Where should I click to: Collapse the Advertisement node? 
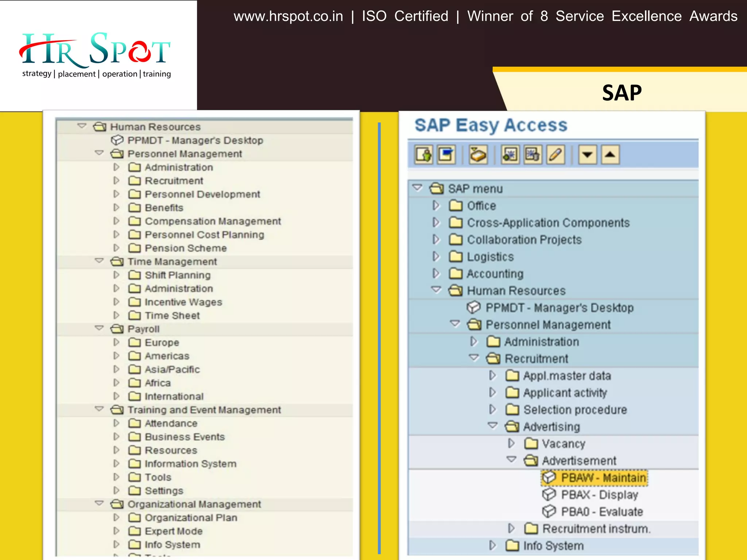(x=512, y=460)
